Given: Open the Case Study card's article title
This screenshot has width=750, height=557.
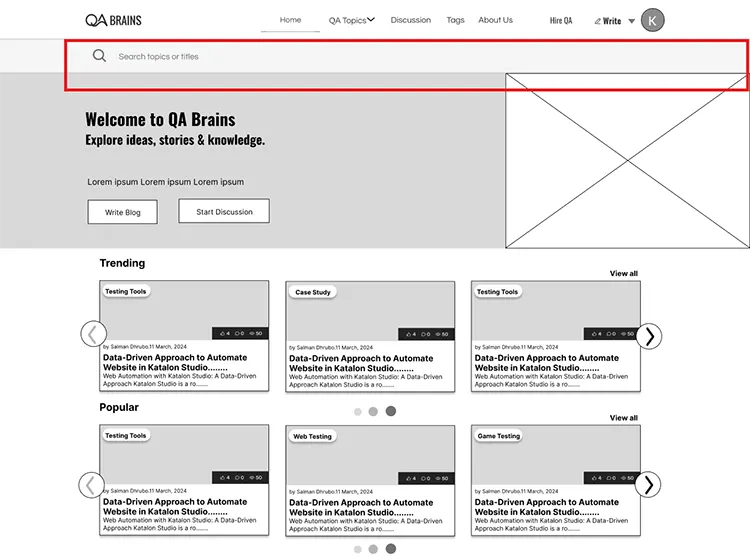Looking at the screenshot, I should point(361,363).
